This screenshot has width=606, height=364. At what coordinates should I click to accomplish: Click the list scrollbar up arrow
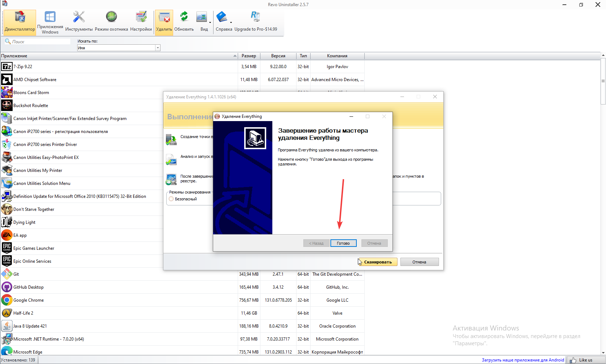[x=603, y=56]
